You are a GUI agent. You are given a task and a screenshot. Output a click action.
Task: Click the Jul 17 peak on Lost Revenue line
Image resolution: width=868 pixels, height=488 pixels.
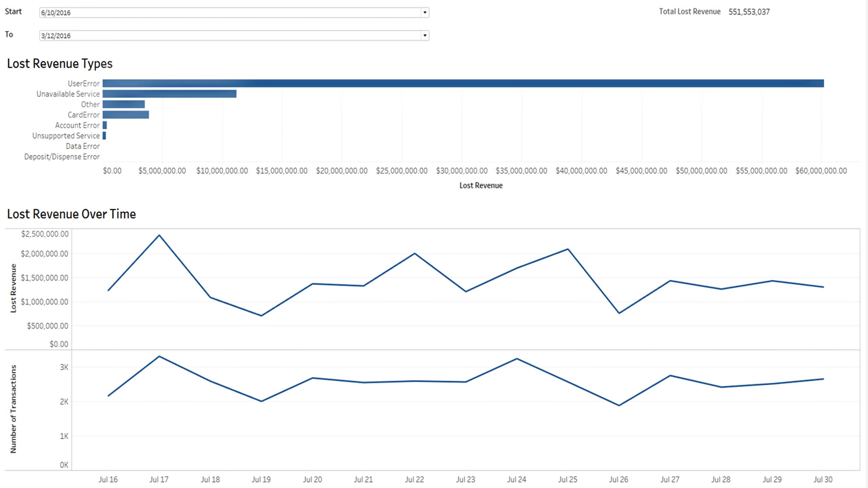coord(159,235)
